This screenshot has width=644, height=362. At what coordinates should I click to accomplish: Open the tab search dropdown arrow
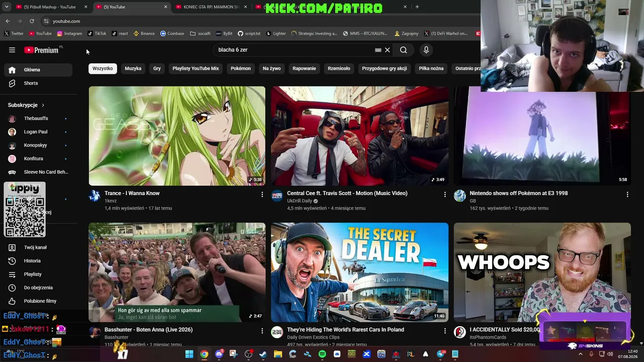[x=6, y=7]
